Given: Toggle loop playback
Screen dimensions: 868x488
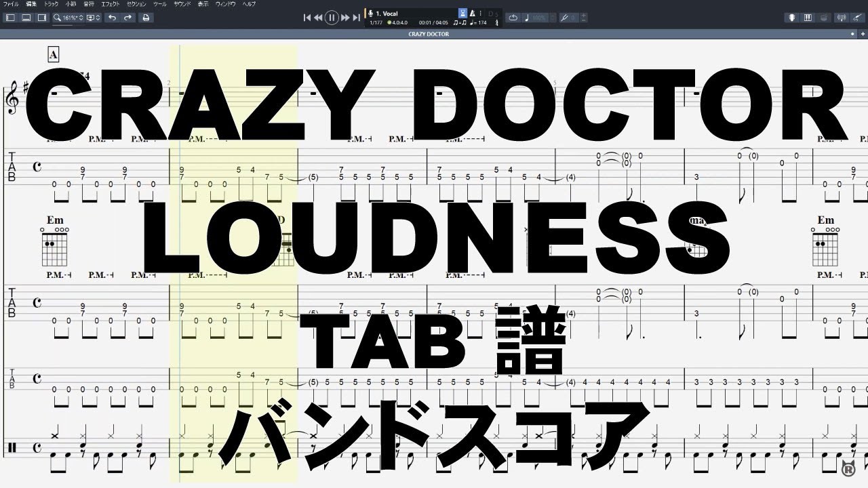Looking at the screenshot, I should click(513, 18).
